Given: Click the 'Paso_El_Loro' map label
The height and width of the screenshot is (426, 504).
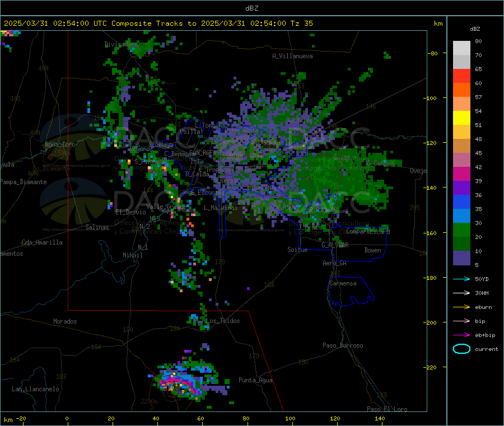Looking at the screenshot, I should pyautogui.click(x=387, y=409).
